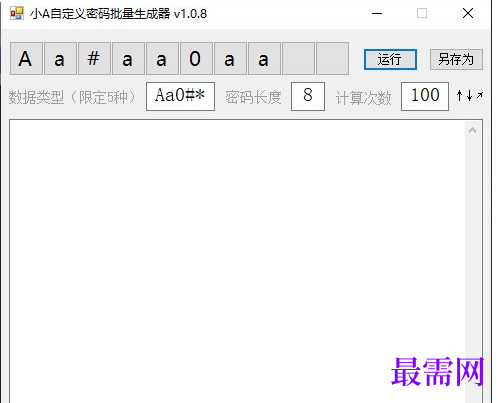The height and width of the screenshot is (403, 503).
Task: Click the '0' digit pattern slot
Action: [x=196, y=59]
